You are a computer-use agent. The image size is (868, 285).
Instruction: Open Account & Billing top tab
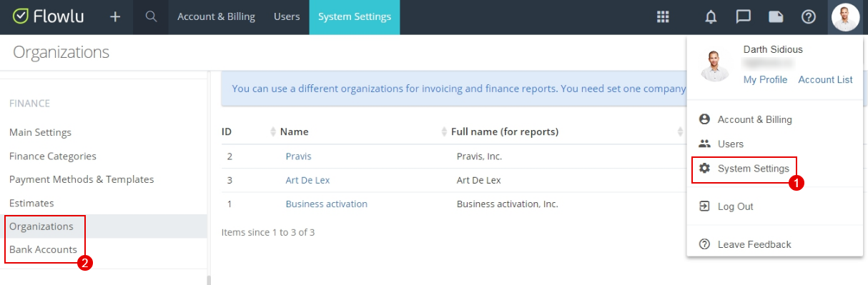pyautogui.click(x=216, y=17)
